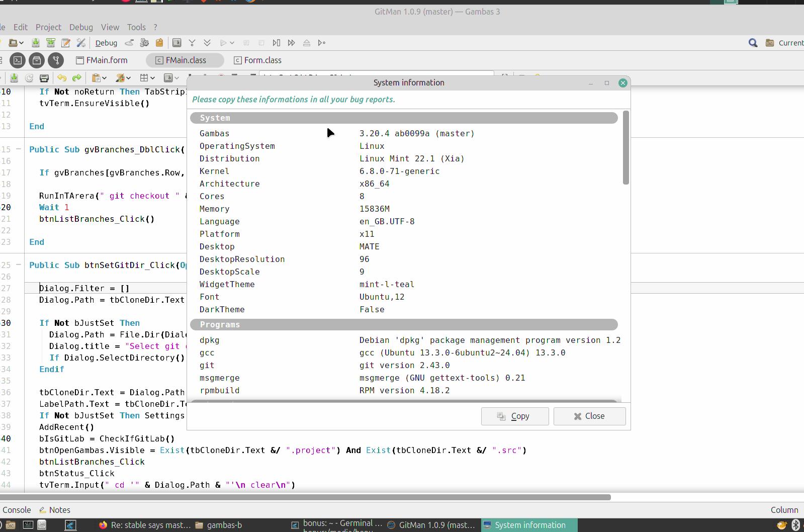Open the Debug menu
This screenshot has width=804, height=532.
tap(81, 27)
